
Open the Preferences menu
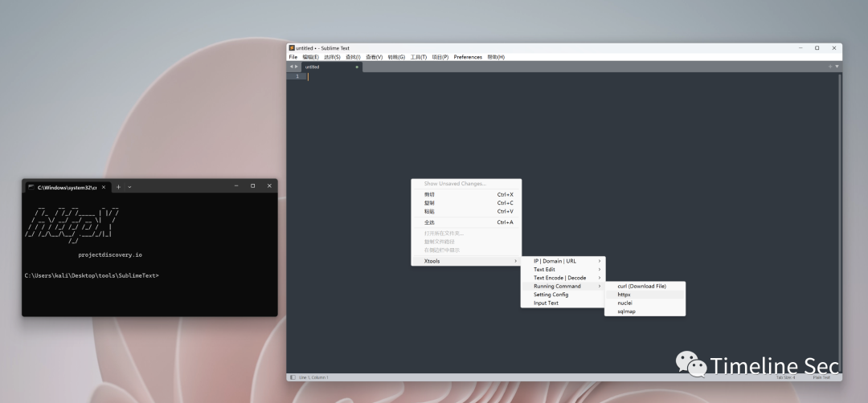(x=468, y=57)
